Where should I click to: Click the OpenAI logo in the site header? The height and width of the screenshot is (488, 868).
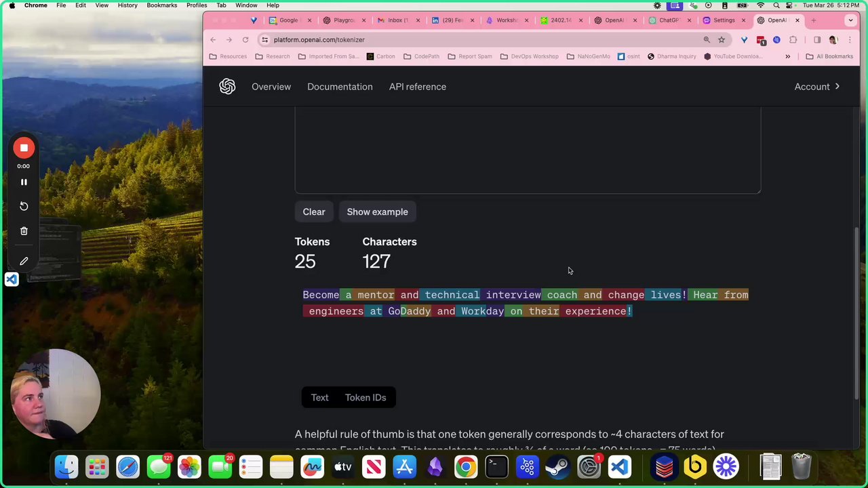[x=227, y=87]
